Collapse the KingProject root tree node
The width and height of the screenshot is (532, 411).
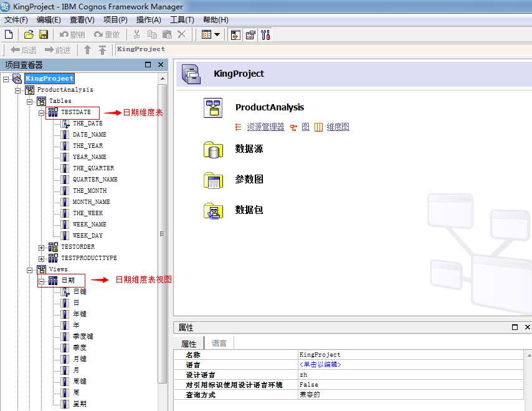pyautogui.click(x=6, y=79)
